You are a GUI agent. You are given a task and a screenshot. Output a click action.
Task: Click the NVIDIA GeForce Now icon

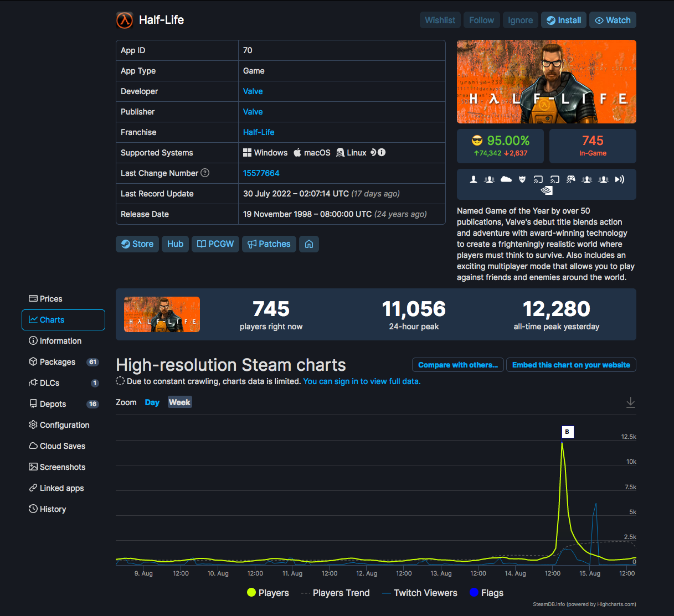(547, 190)
